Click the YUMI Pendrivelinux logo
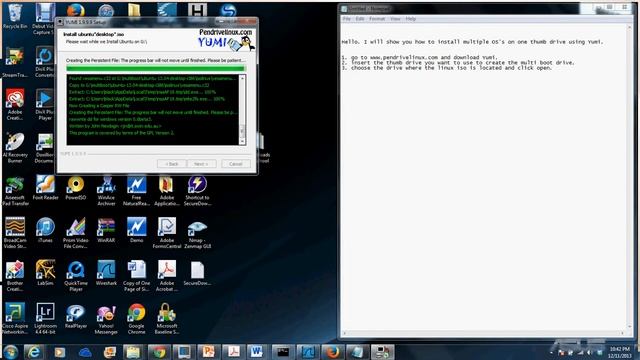The height and width of the screenshot is (360, 640). (227, 39)
